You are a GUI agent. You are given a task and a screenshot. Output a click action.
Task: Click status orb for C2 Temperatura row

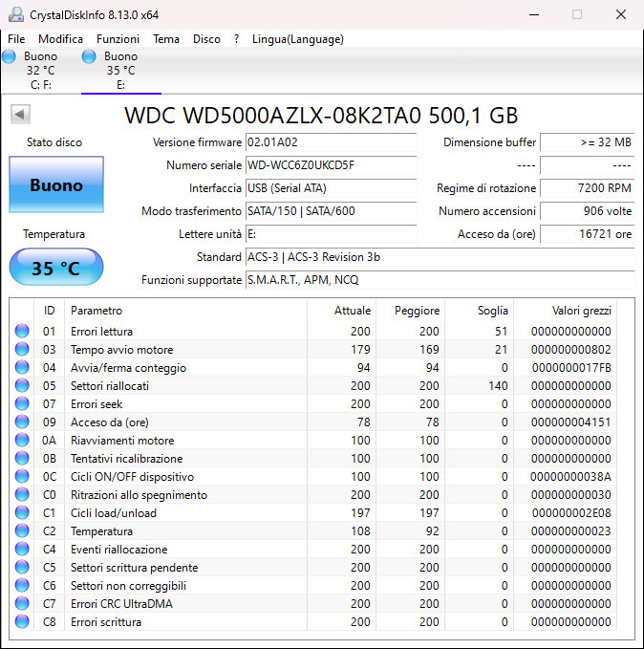22,531
